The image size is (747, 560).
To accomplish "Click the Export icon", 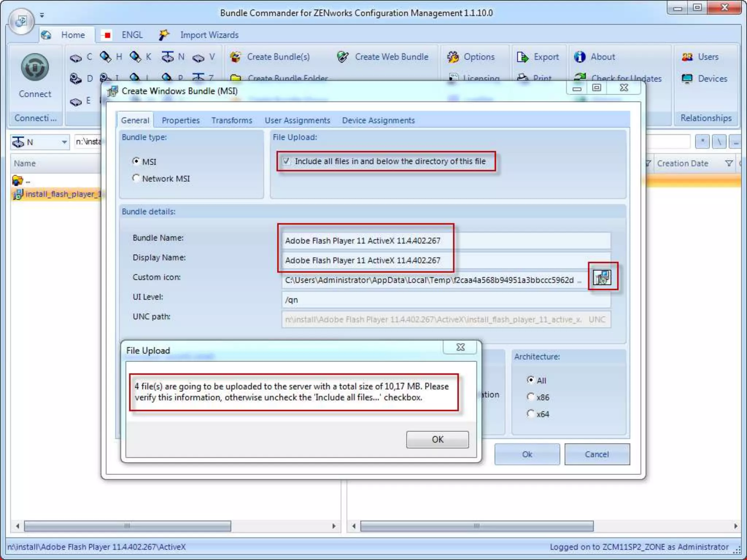I will click(522, 57).
